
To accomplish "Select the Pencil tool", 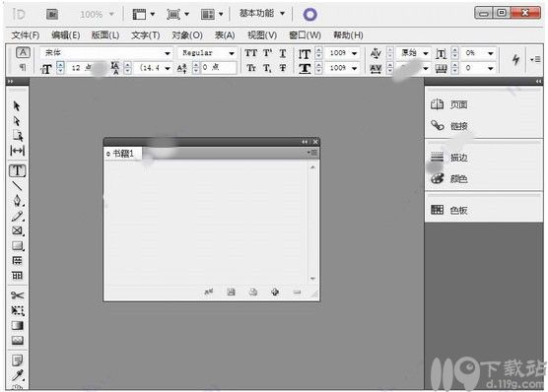I will coord(17,216).
